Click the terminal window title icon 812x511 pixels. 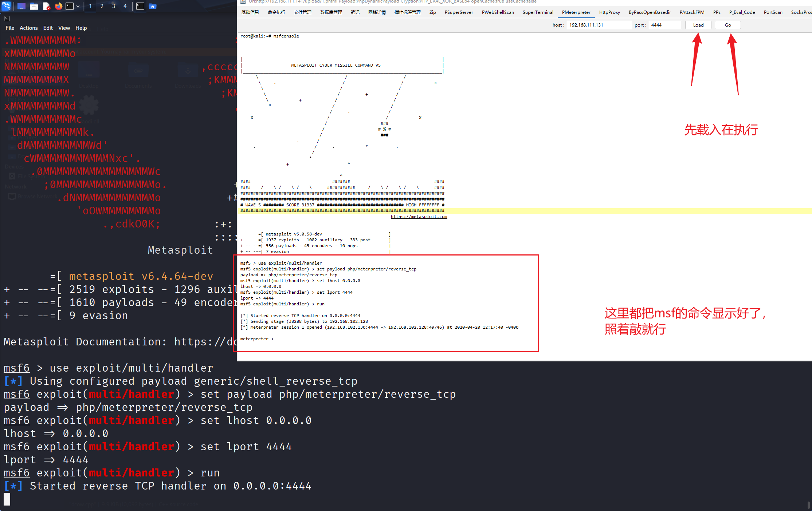pyautogui.click(x=7, y=18)
